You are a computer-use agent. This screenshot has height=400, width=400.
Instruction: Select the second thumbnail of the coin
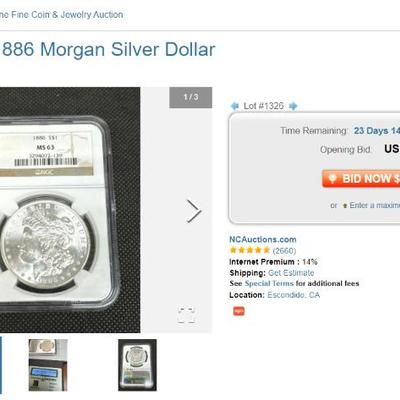48,365
